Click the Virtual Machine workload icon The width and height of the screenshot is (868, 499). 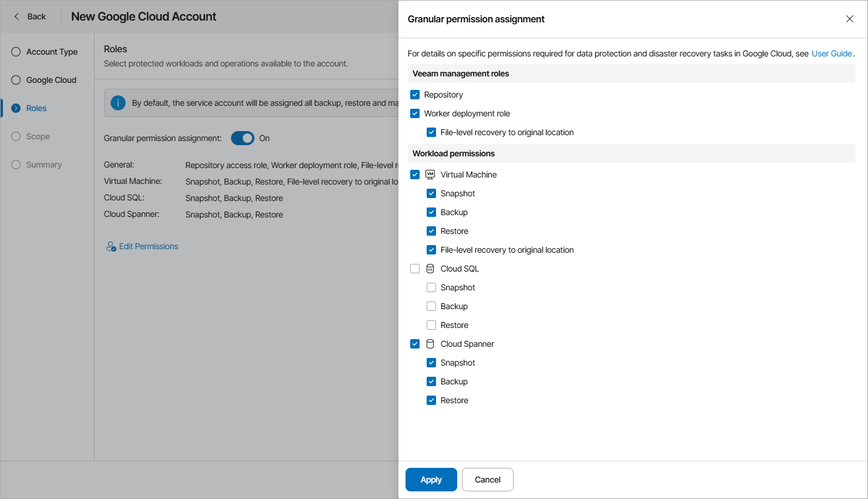[430, 174]
